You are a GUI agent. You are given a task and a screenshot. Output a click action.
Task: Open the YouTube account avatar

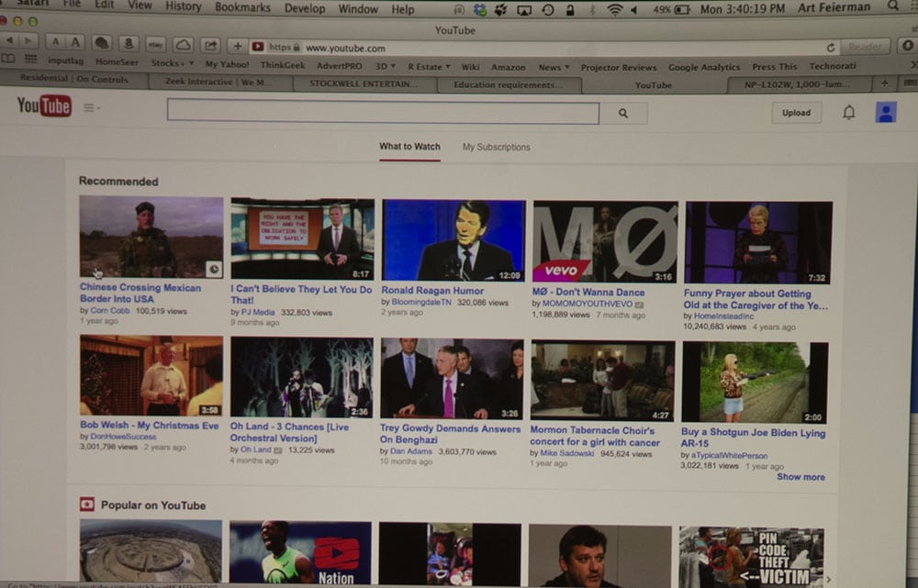point(886,112)
